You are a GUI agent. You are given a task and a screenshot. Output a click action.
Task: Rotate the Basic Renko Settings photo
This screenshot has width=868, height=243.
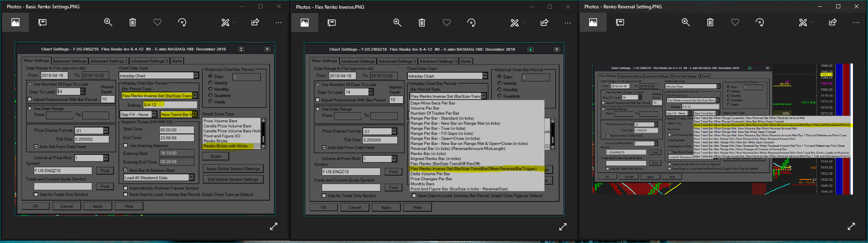tap(182, 23)
